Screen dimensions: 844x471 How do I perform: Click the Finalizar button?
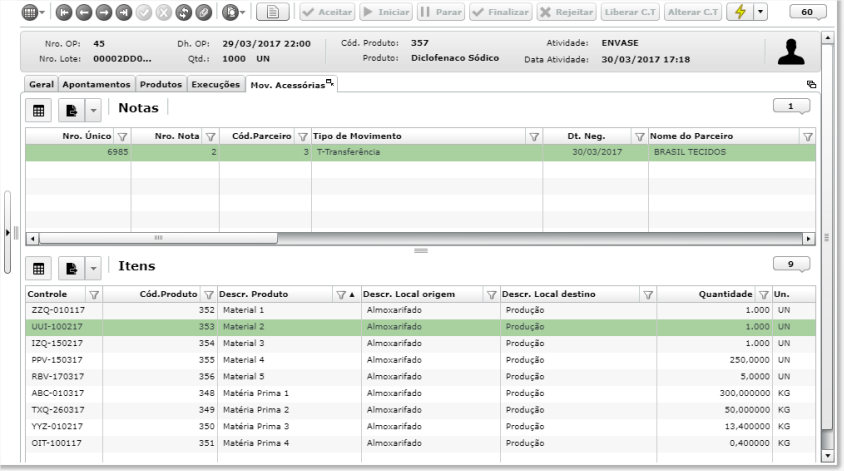tap(501, 12)
